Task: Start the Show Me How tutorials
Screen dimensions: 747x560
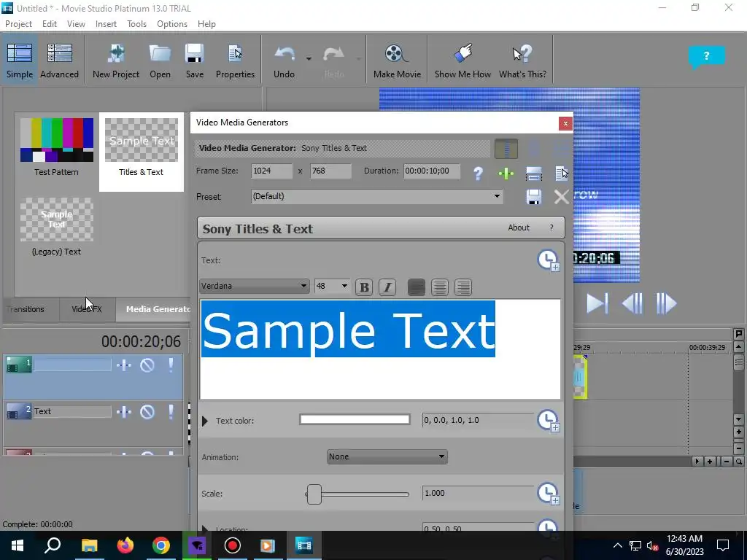Action: (462, 61)
